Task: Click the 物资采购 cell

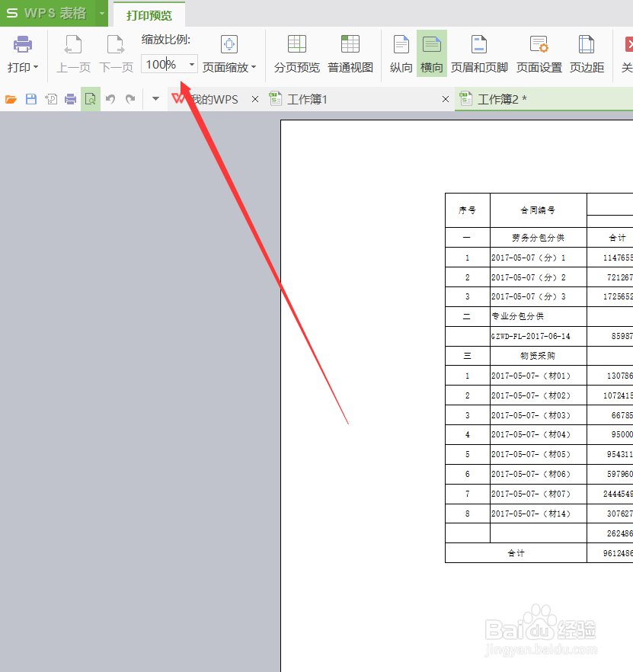Action: coord(538,356)
